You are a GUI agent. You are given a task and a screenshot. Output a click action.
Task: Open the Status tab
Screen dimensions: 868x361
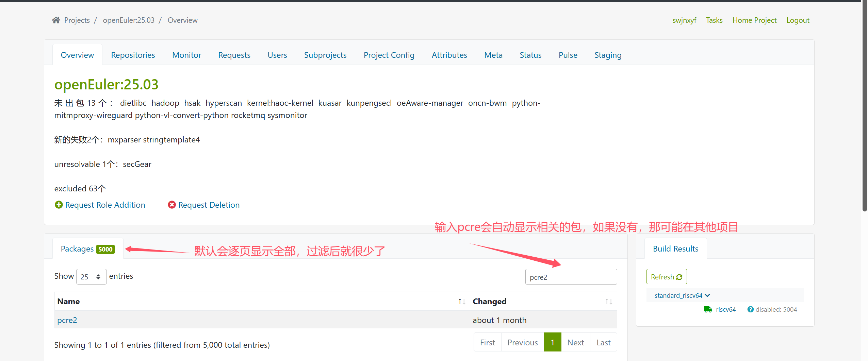[530, 55]
